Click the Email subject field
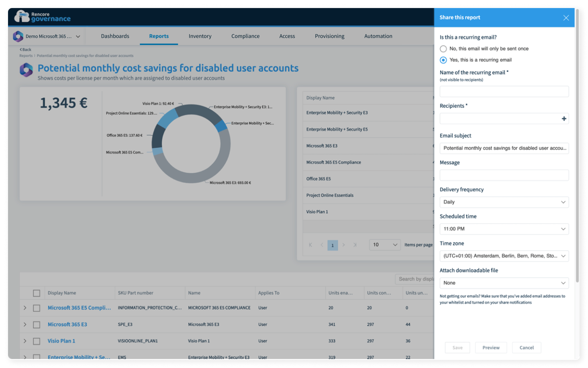This screenshot has width=588, height=368. click(x=504, y=148)
